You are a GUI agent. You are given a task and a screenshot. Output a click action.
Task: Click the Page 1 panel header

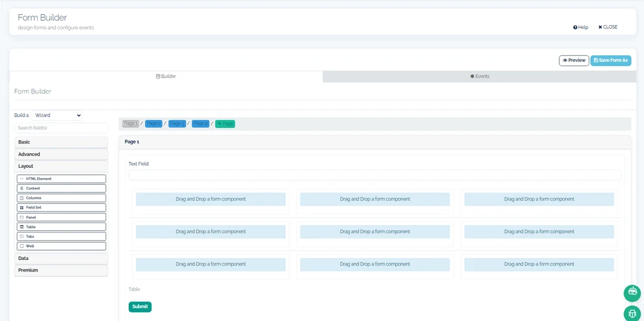click(375, 142)
